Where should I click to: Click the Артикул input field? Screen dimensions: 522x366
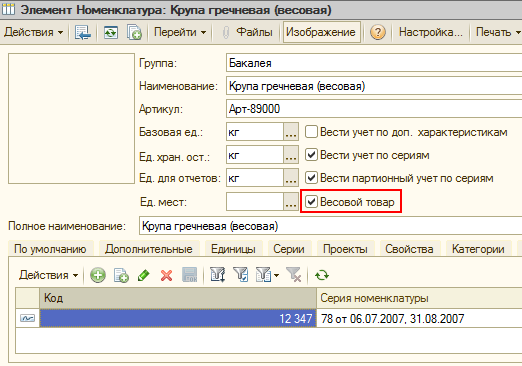pos(374,109)
